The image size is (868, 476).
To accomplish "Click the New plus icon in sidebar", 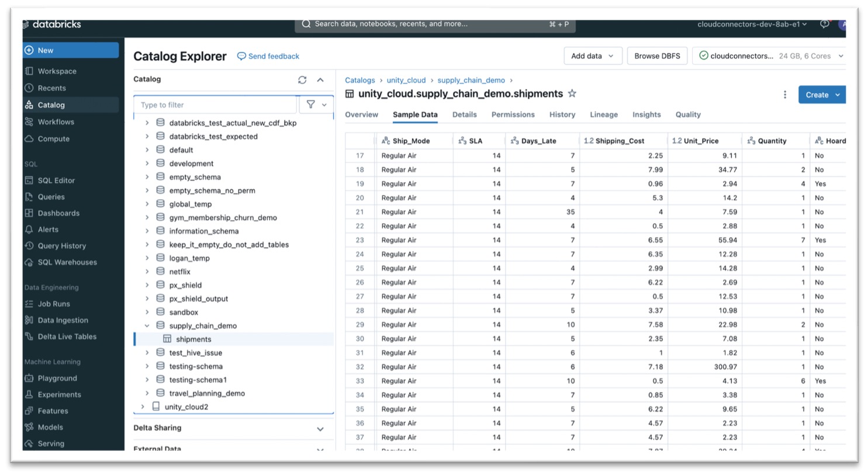I will pyautogui.click(x=29, y=50).
